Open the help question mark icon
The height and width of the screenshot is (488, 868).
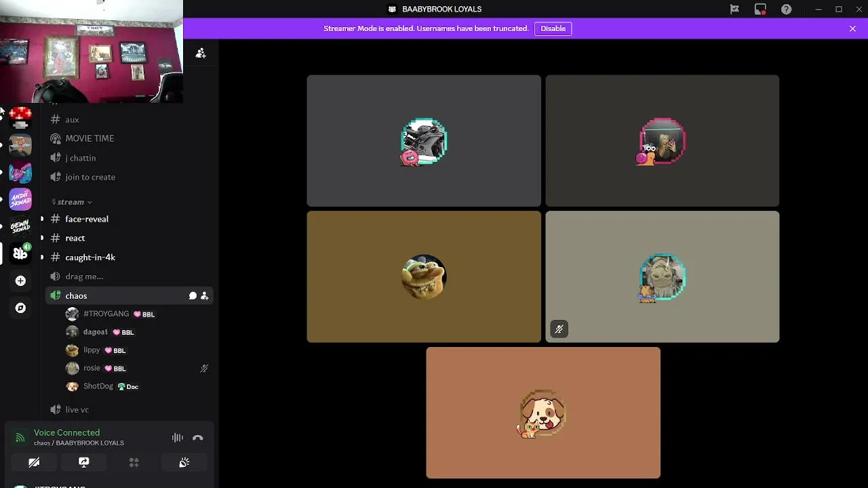click(786, 9)
